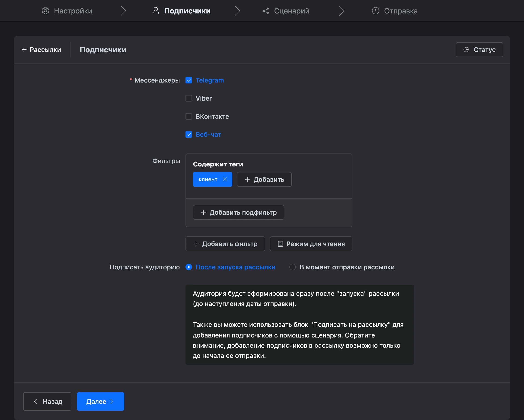Click the Далее button
This screenshot has width=524, height=420.
(100, 401)
